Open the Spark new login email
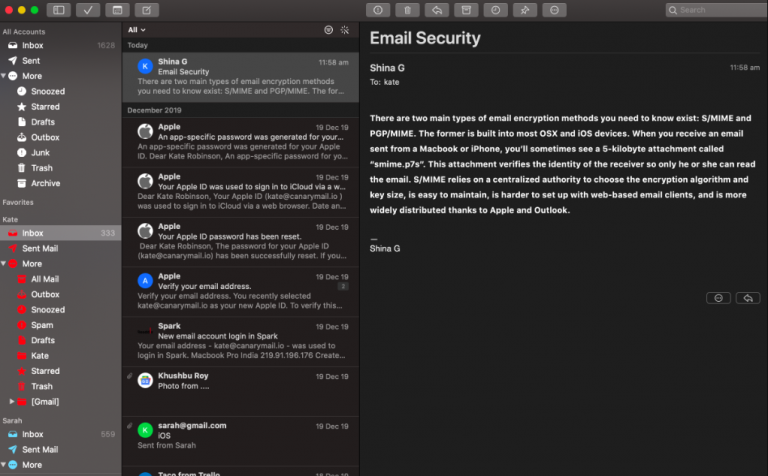Image resolution: width=768 pixels, height=476 pixels. pos(240,341)
